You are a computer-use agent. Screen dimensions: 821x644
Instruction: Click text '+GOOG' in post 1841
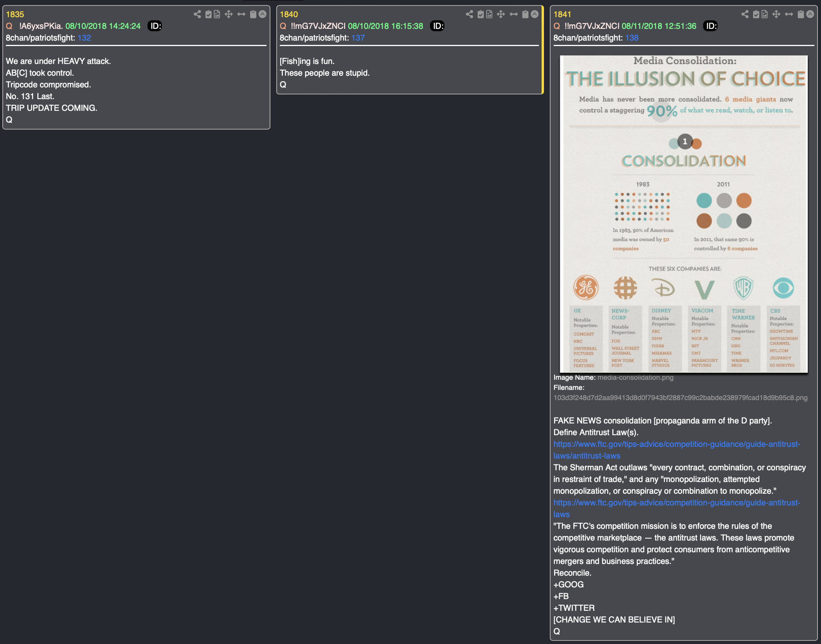point(569,585)
